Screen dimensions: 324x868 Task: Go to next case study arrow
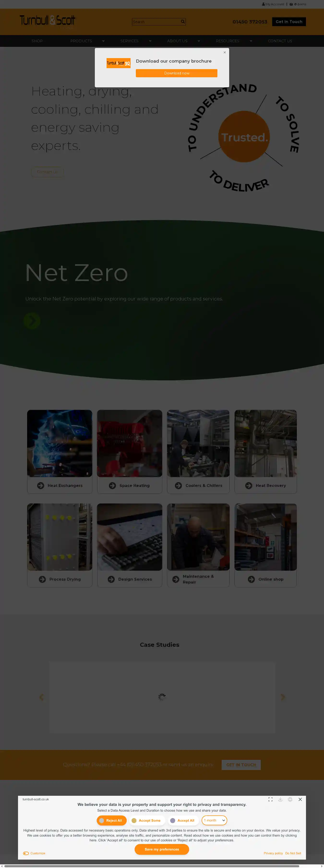coord(283,697)
